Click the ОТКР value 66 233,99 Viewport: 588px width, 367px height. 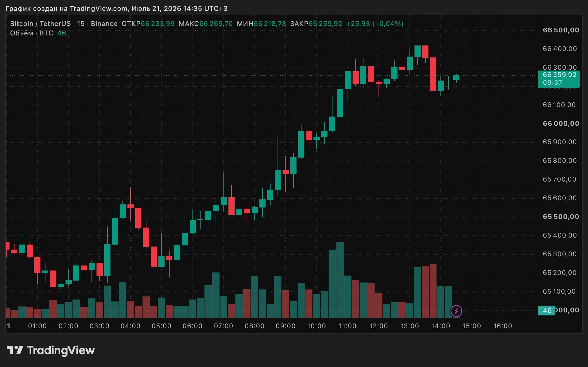158,24
